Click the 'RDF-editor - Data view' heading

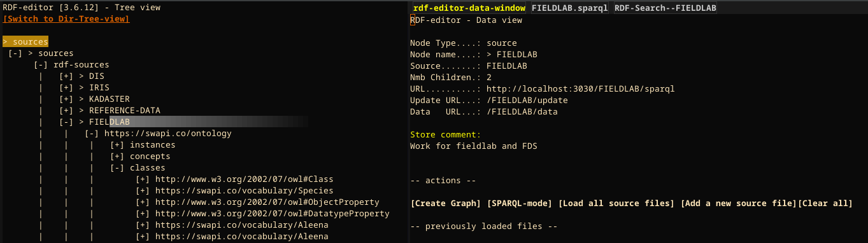(x=466, y=20)
